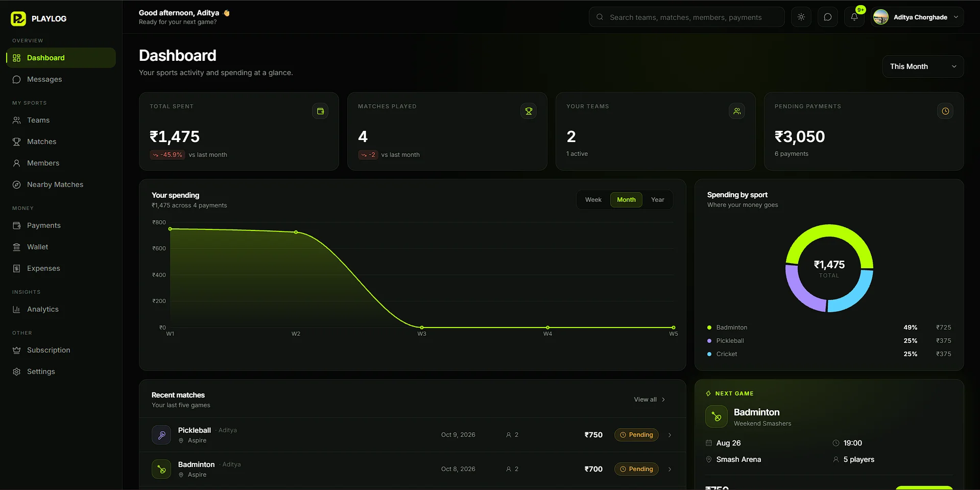The height and width of the screenshot is (490, 980).
Task: Click Pickleball match paddle icon
Action: point(161,435)
